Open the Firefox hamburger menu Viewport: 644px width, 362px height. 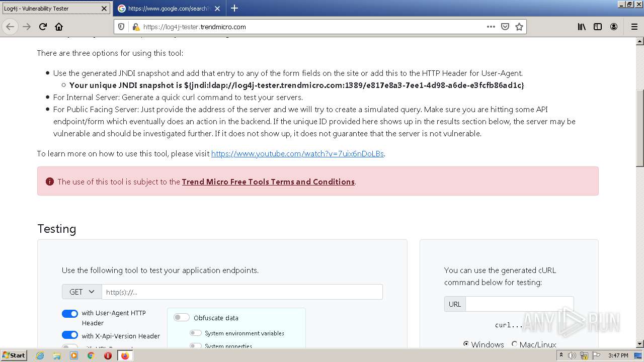coord(634,27)
